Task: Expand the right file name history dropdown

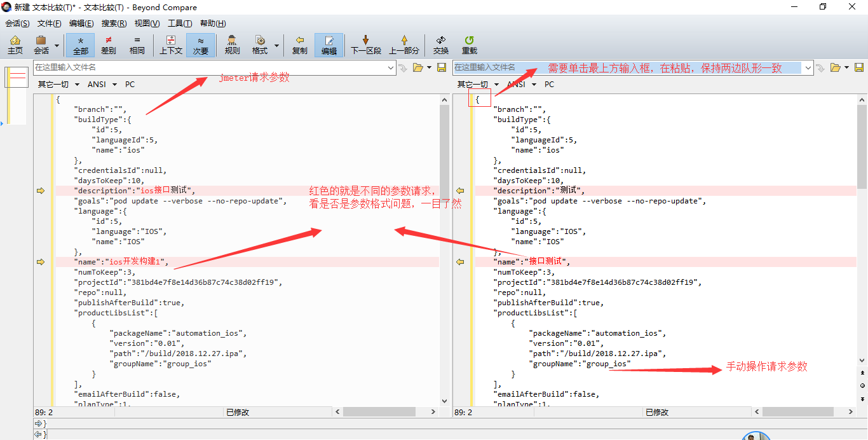Action: click(x=808, y=67)
